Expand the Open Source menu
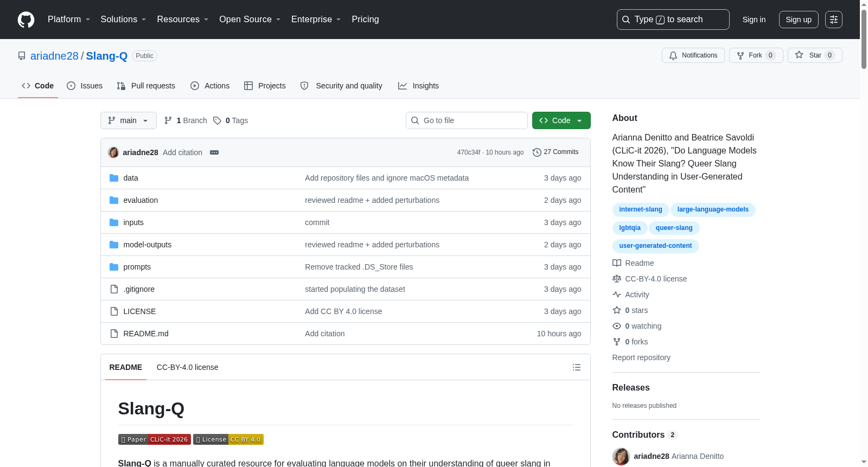Image resolution: width=868 pixels, height=467 pixels. 250,20
